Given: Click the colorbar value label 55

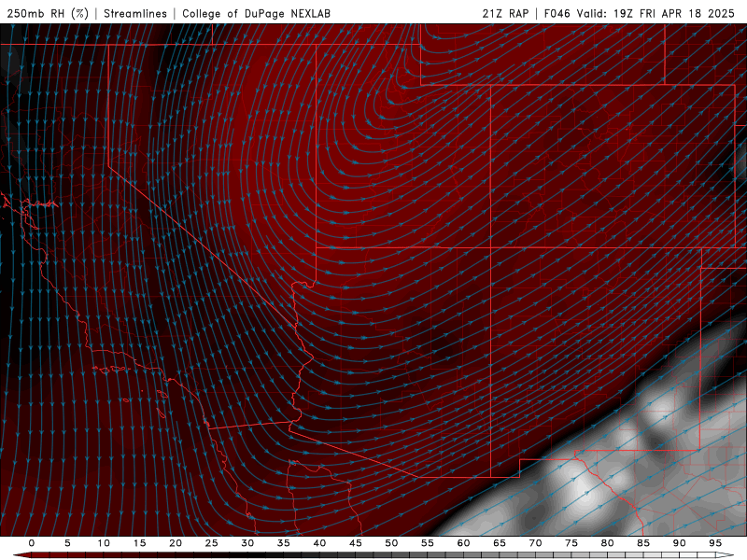Looking at the screenshot, I should click(428, 543).
